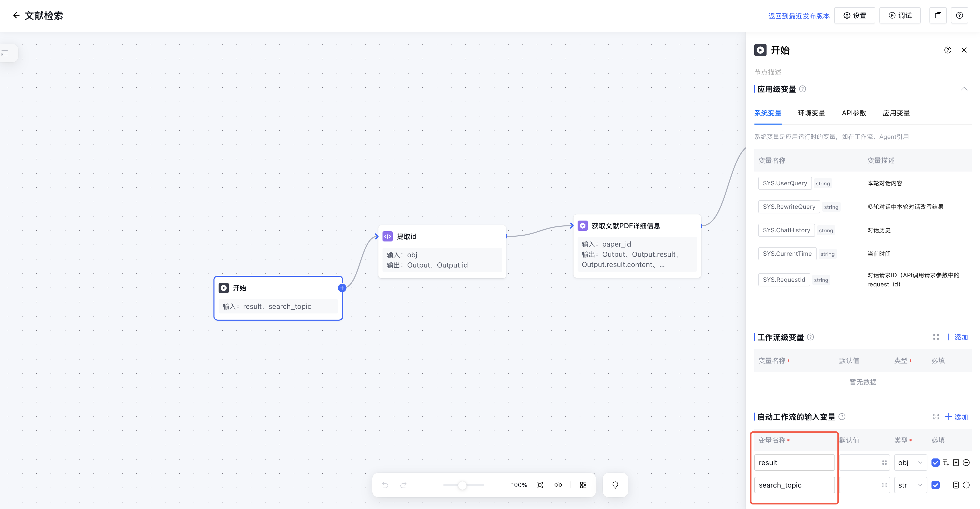Image resolution: width=980 pixels, height=509 pixels.
Task: Click the plus connector on 开始 node
Action: click(x=342, y=288)
